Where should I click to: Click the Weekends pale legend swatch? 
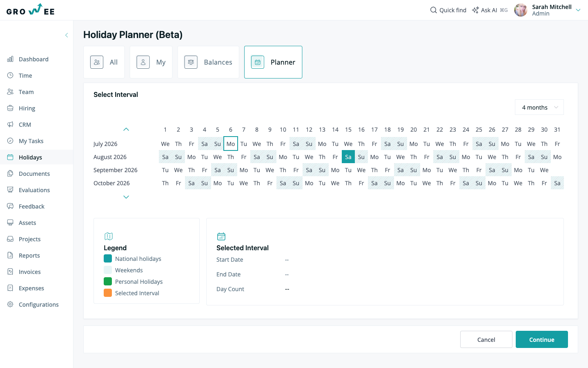[108, 270]
